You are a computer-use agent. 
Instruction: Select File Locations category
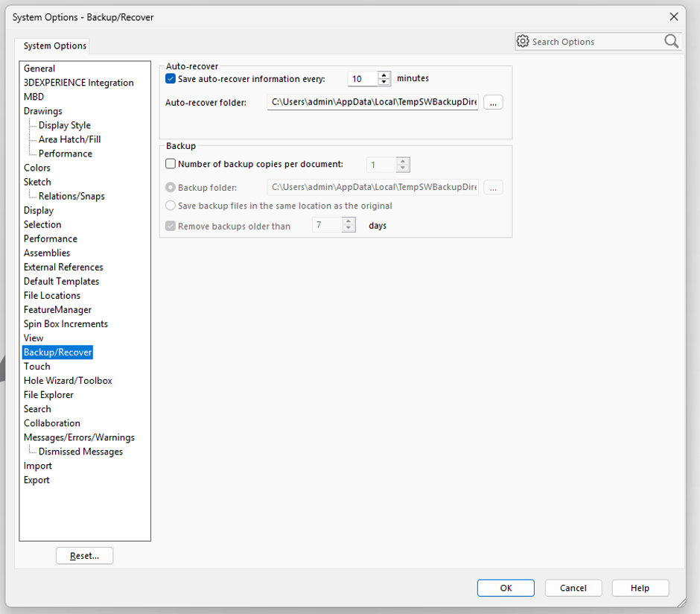(x=52, y=296)
